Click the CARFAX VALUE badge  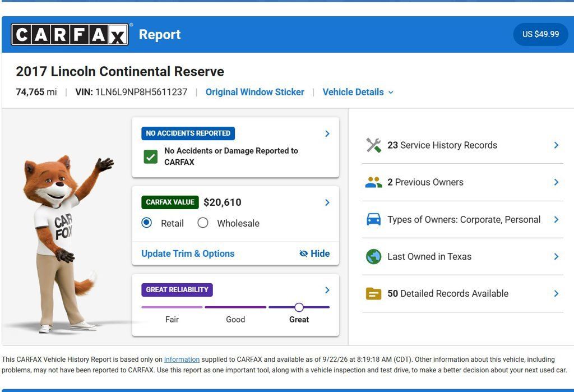tap(170, 202)
